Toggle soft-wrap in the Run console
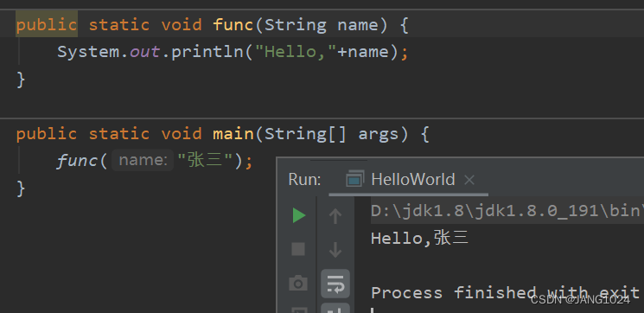Screen dimensions: 644x313 point(335,284)
